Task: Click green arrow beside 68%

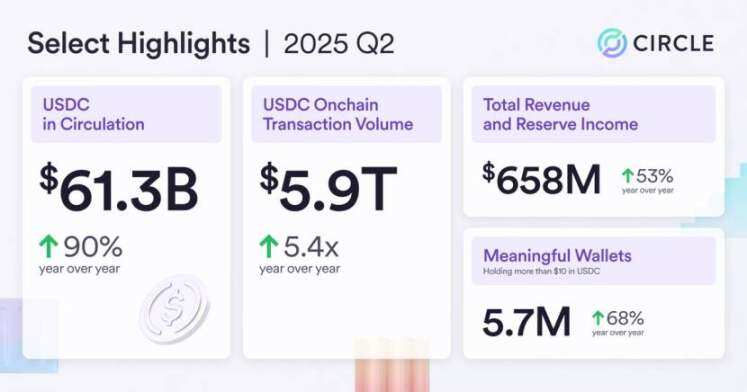Action: pos(598,318)
